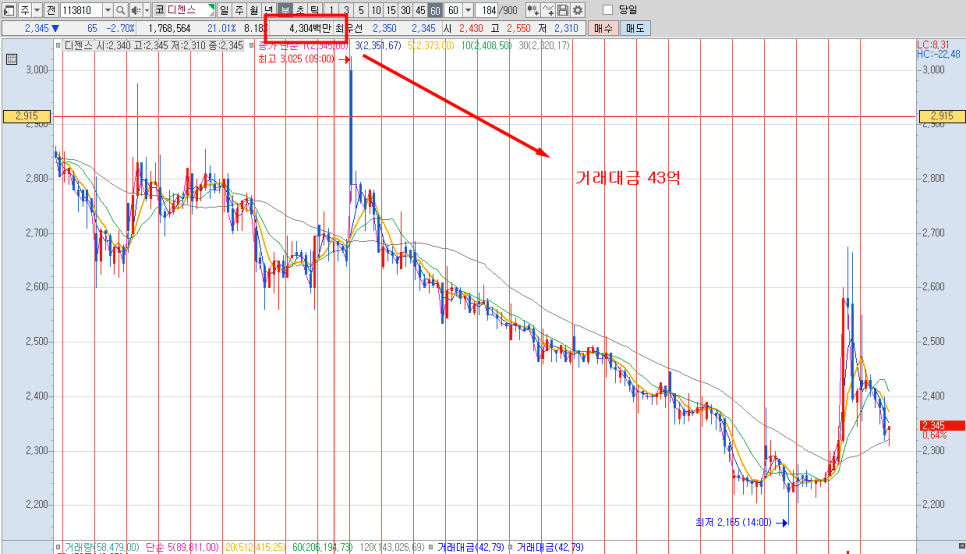The width and height of the screenshot is (966, 554).
Task: Click the 매수 buy button
Action: click(603, 28)
